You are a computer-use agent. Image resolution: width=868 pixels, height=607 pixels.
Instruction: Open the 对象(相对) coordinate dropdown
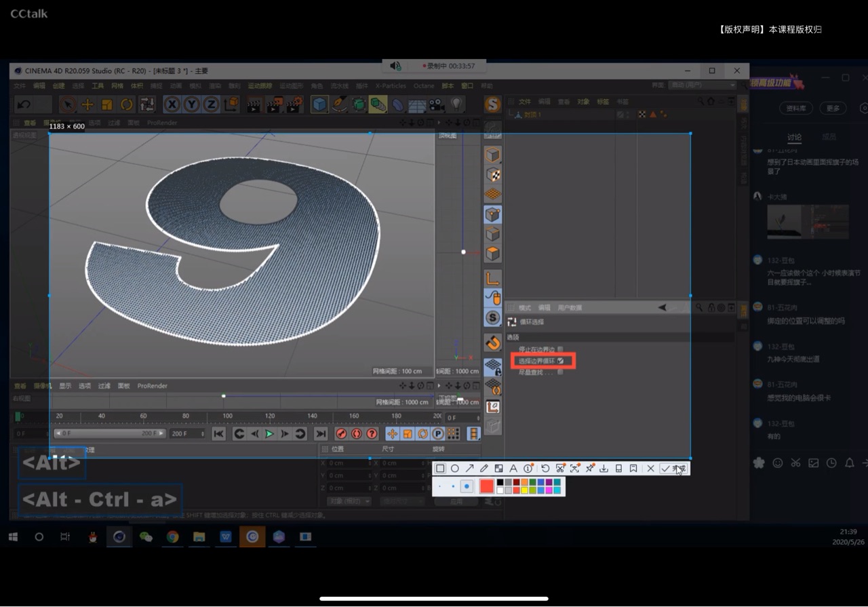click(349, 501)
